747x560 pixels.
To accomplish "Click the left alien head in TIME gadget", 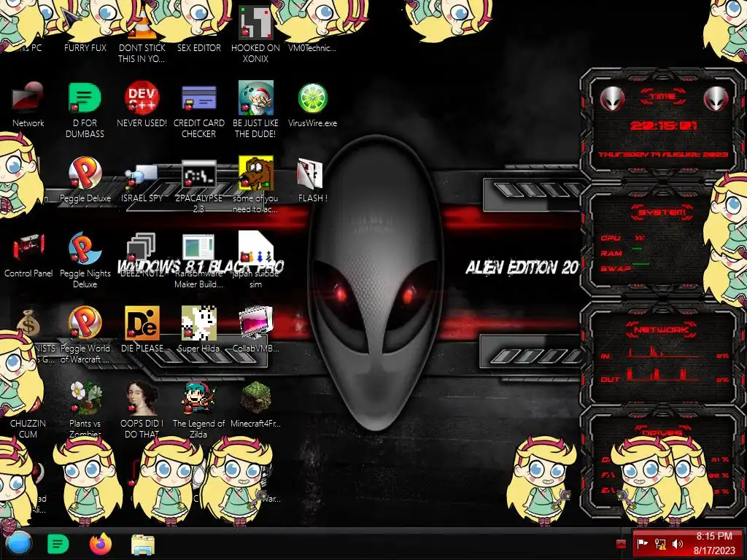I will pyautogui.click(x=612, y=99).
